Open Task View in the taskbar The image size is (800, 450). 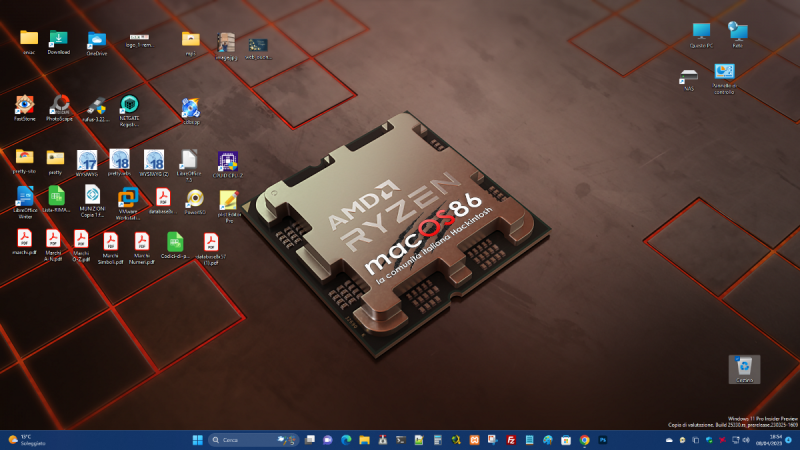pyautogui.click(x=310, y=440)
